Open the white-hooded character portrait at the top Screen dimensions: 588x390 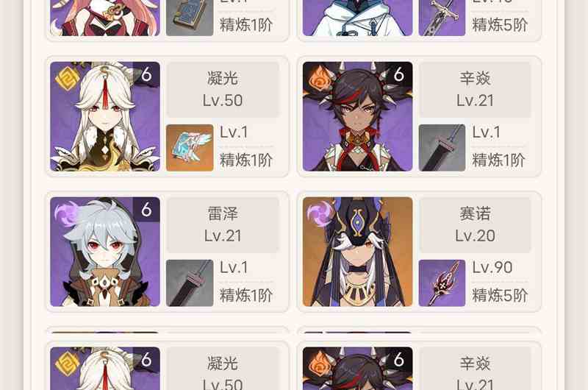(x=357, y=18)
